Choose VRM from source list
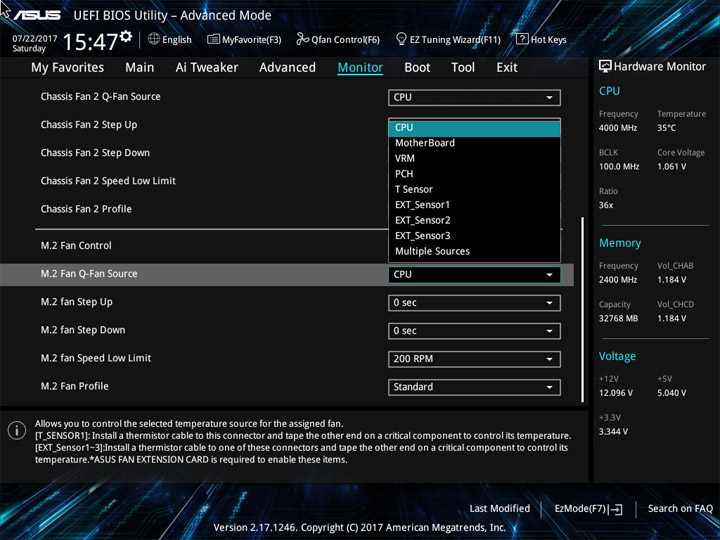 [x=474, y=158]
